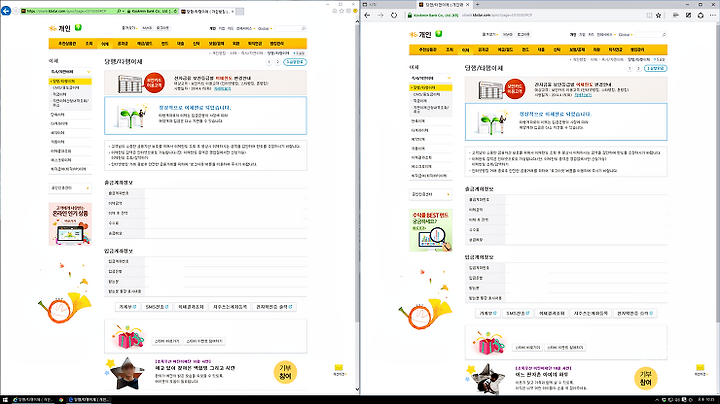Click the online product banner in Internet Explorer sidebar
The width and height of the screenshot is (720, 404).
(70, 224)
